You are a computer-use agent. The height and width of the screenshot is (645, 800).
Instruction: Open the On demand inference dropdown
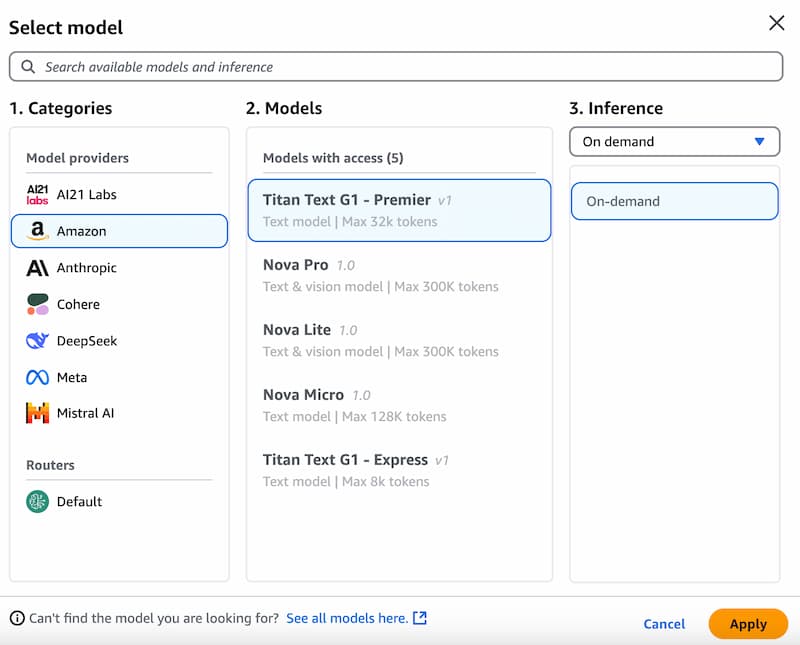674,141
